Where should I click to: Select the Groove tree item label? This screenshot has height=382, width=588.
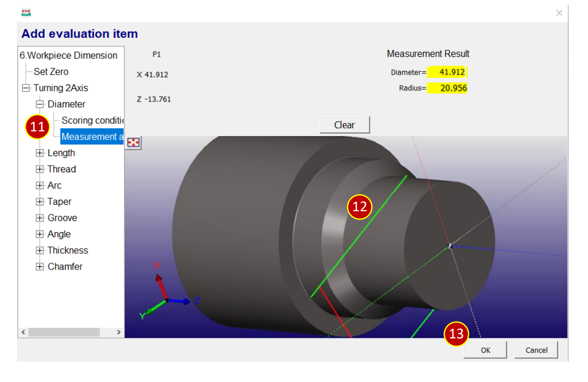coord(62,218)
